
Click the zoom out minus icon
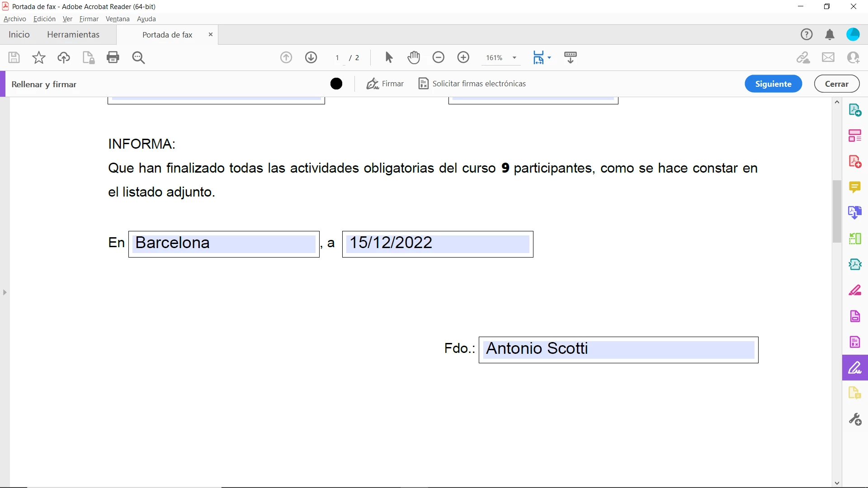coord(439,57)
